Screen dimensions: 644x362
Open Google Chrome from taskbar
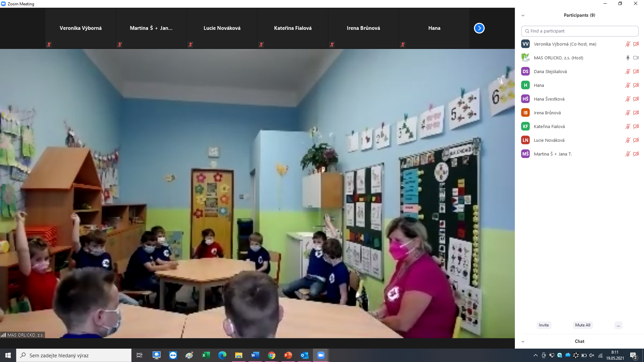[x=271, y=355]
